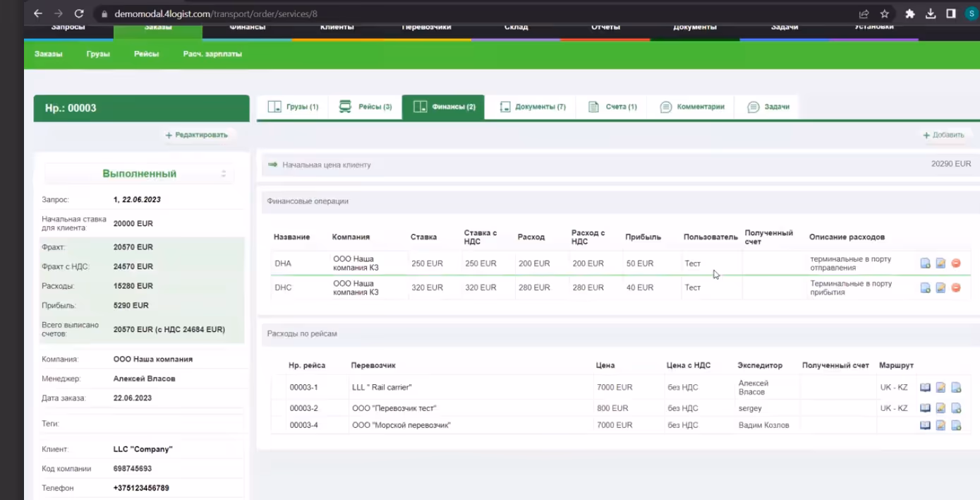Click carrier LLL " Rail carrier"
The image size is (980, 500).
point(382,388)
